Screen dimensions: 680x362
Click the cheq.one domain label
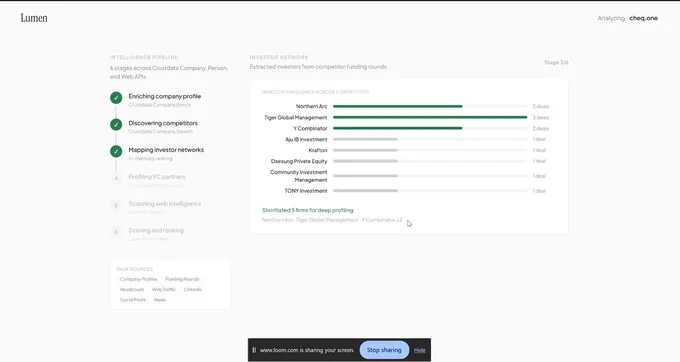[x=644, y=18]
